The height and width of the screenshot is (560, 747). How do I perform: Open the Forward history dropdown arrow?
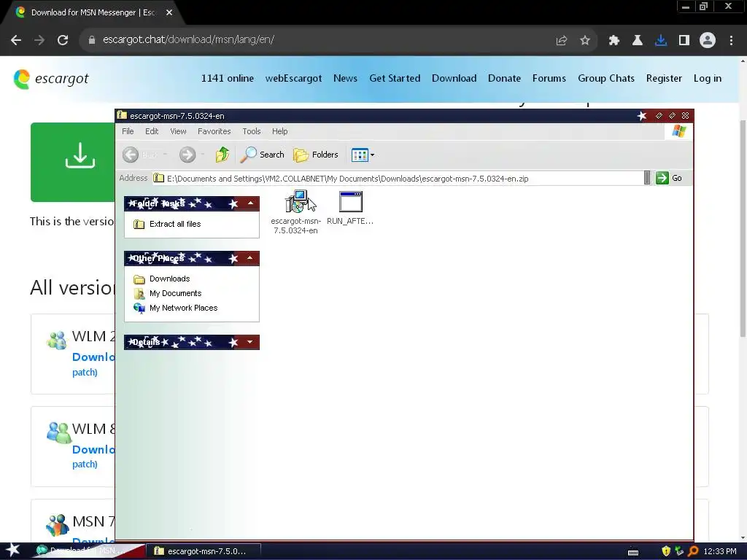[203, 155]
